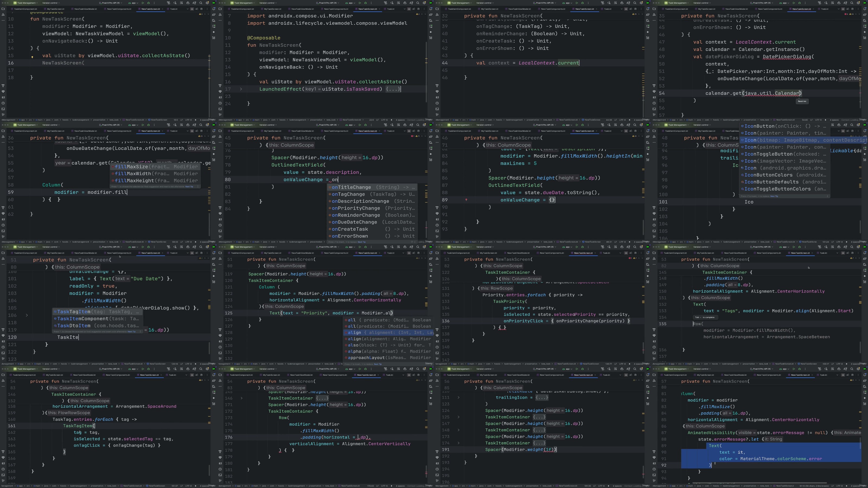This screenshot has height=488, width=868.
Task: Click UTF-8 encoding in window showing 176:43
Action: coord(384,486)
